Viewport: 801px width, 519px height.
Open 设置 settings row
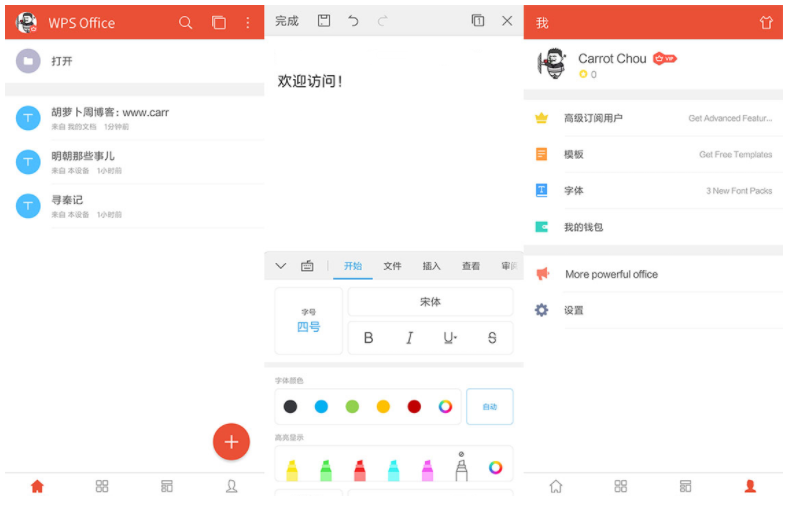653,310
